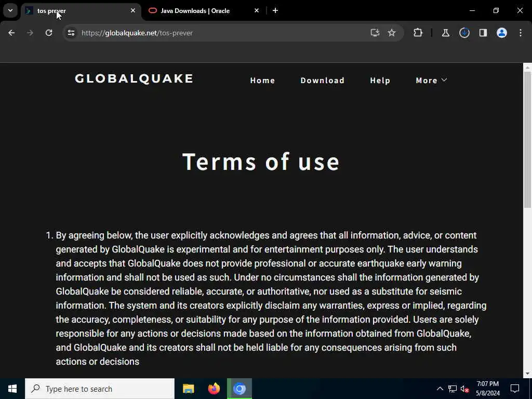Open Firefox from the taskbar
532x399 pixels.
(214, 389)
